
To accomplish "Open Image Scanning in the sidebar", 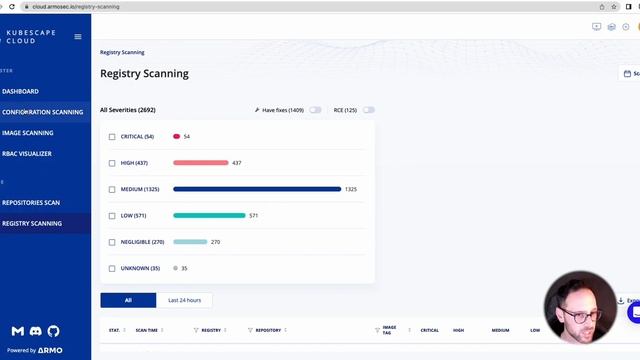I will coord(28,133).
